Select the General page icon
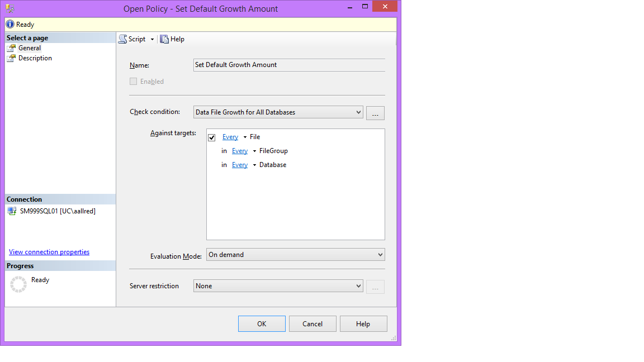644x362 pixels. pyautogui.click(x=11, y=48)
